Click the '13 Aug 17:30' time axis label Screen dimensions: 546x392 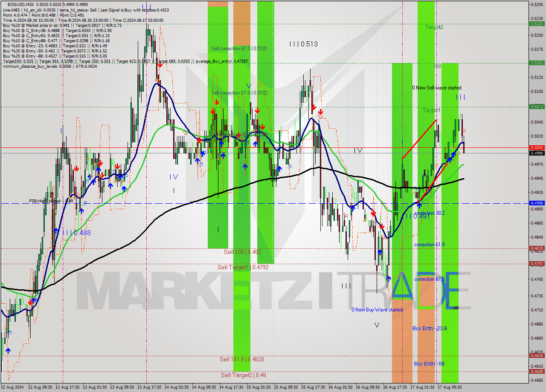[x=149, y=387]
